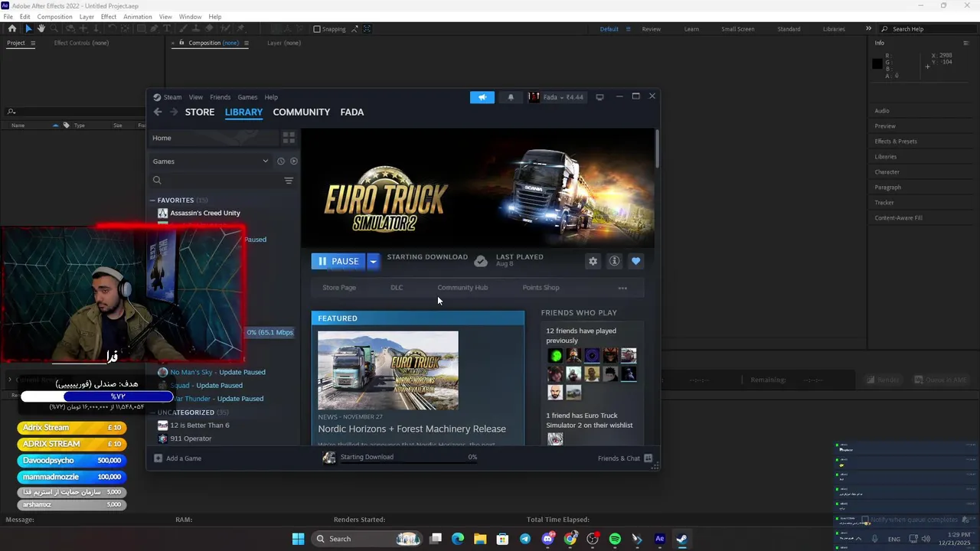
Task: Select the After Effects Zoom tool
Action: point(54,29)
